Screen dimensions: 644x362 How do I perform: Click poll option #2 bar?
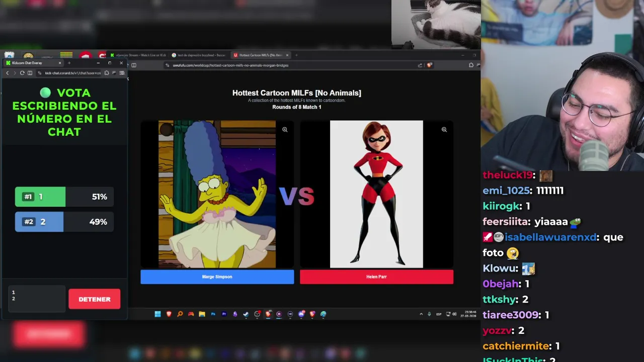pos(64,222)
